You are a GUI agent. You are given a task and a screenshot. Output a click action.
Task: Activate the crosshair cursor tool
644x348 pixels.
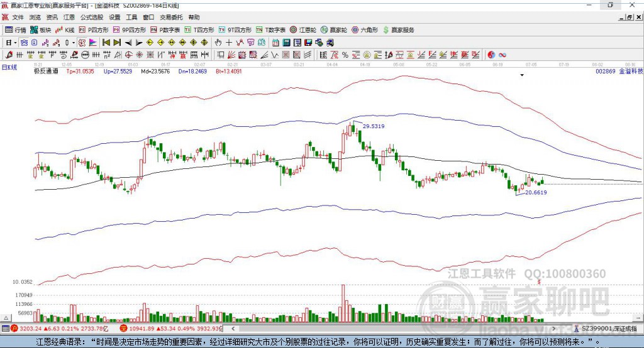pyautogui.click(x=229, y=43)
